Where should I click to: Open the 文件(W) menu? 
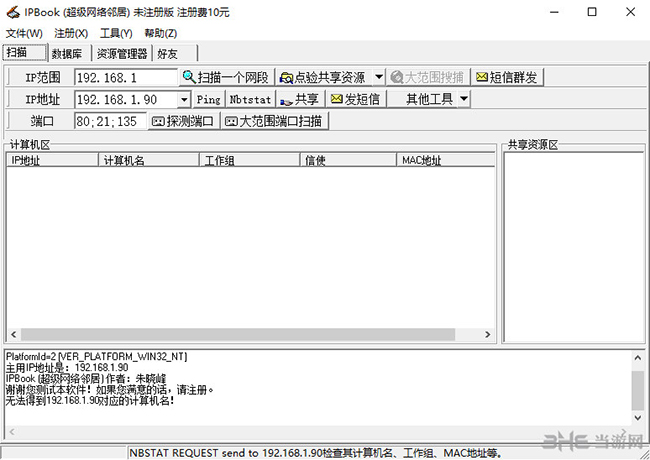point(24,33)
